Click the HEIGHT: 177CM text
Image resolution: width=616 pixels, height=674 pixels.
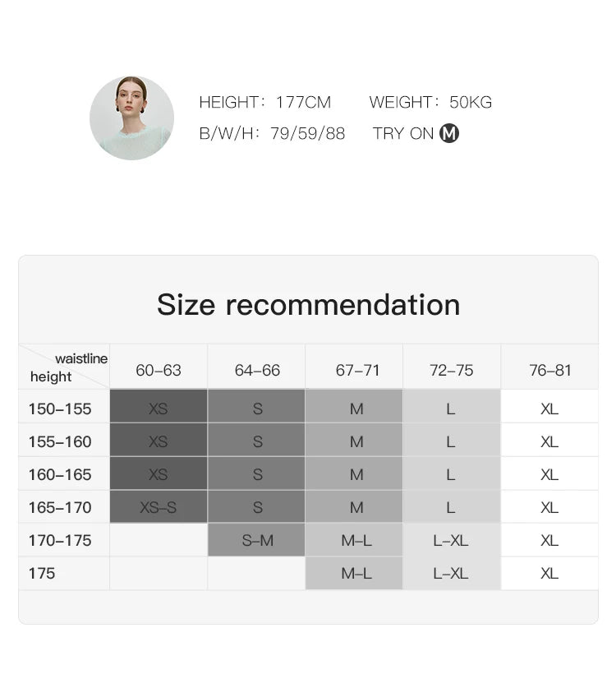(264, 103)
